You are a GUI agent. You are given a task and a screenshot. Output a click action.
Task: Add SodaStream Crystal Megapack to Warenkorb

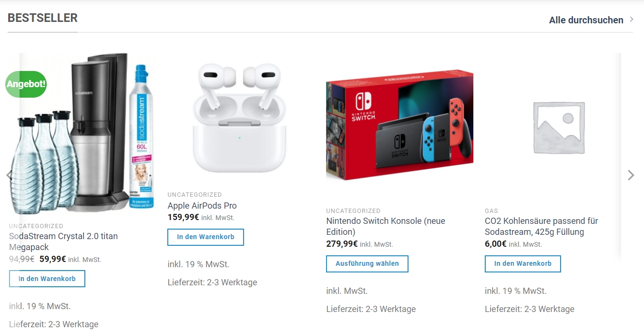pyautogui.click(x=47, y=279)
